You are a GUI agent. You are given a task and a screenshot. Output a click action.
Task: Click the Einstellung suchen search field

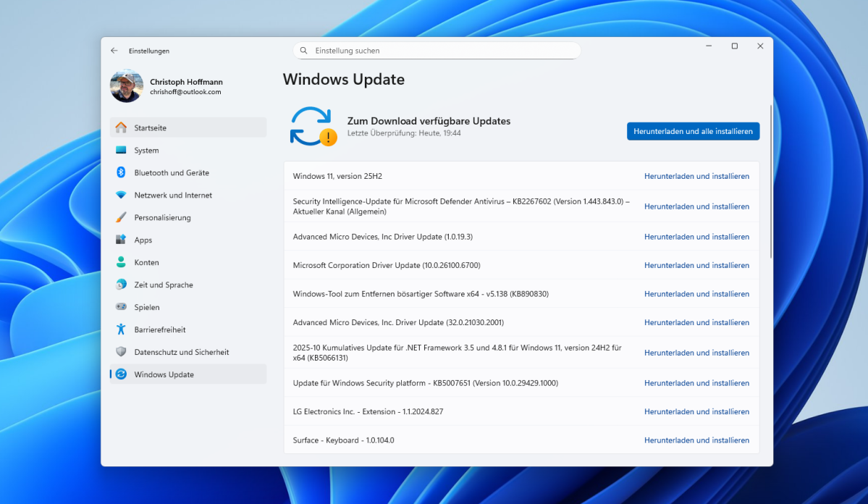click(442, 51)
